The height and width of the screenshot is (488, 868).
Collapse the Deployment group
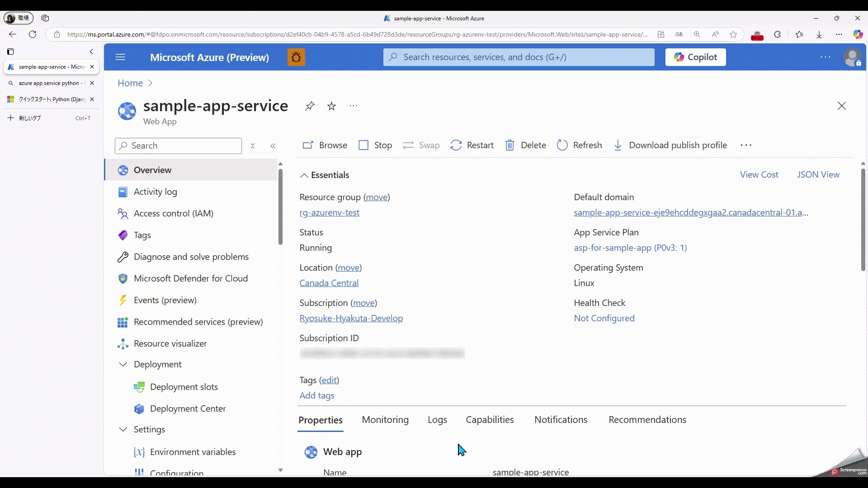pyautogui.click(x=123, y=365)
